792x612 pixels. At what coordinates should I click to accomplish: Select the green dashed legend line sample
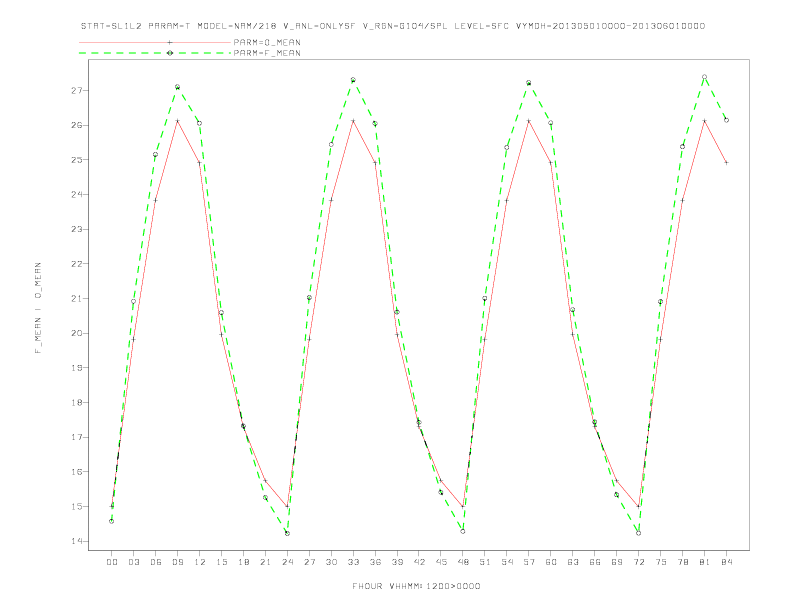tap(155, 53)
